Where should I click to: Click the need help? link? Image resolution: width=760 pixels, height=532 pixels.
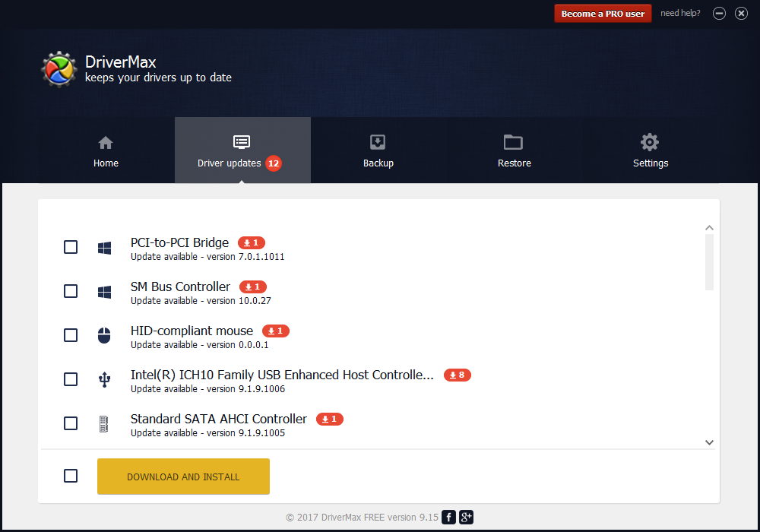coord(680,13)
